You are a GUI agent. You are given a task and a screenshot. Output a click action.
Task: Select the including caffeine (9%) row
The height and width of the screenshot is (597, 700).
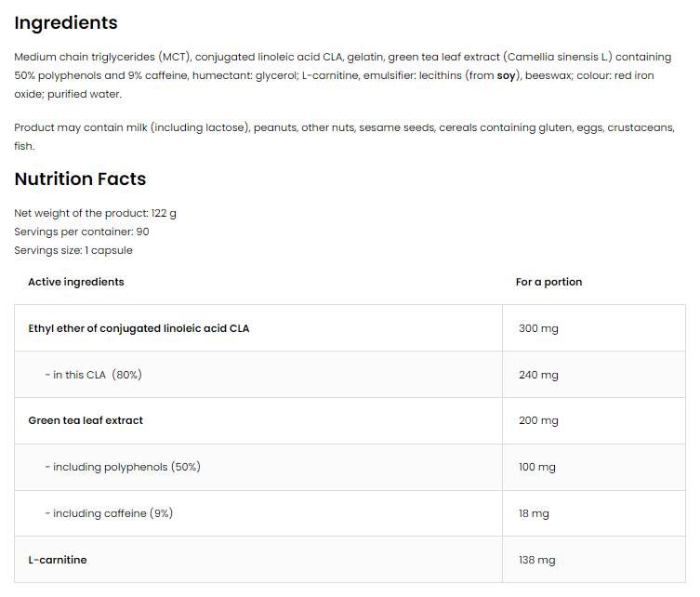pyautogui.click(x=350, y=513)
